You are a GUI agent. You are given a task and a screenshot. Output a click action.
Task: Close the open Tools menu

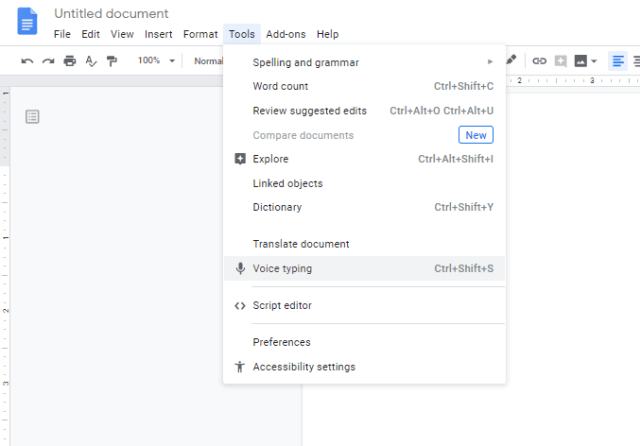[242, 34]
